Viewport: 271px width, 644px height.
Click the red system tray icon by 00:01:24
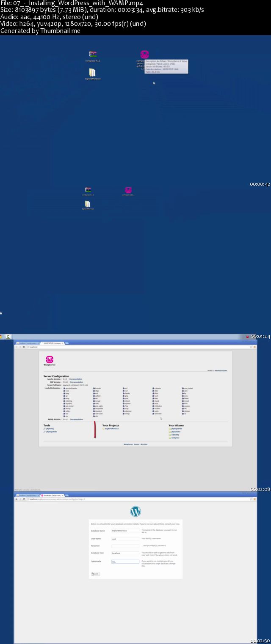tap(247, 337)
